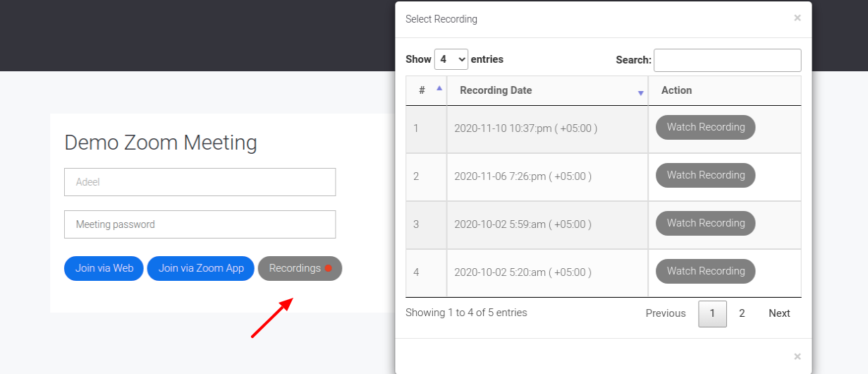
Task: Click the Search input field
Action: pyautogui.click(x=728, y=60)
